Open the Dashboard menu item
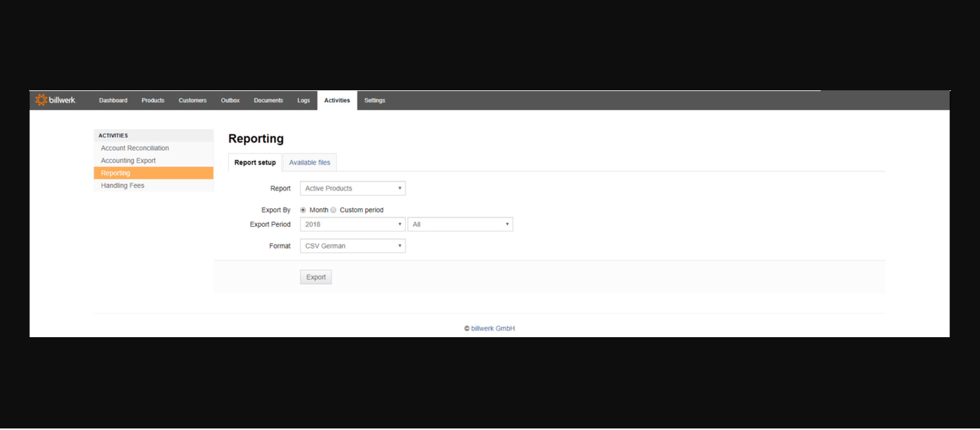The height and width of the screenshot is (430, 980). point(113,100)
